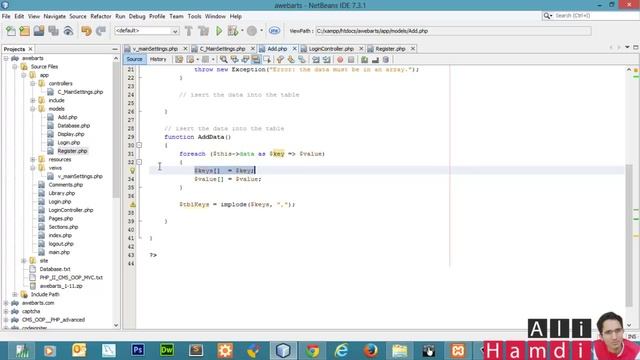Switch to v_mainSettings.php tab
The height and width of the screenshot is (360, 640).
pyautogui.click(x=155, y=49)
